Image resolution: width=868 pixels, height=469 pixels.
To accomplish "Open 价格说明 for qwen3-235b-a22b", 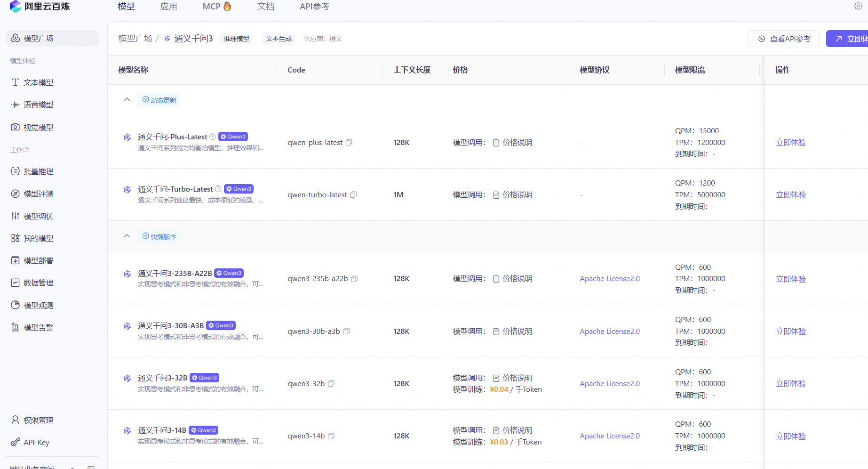I will 513,279.
